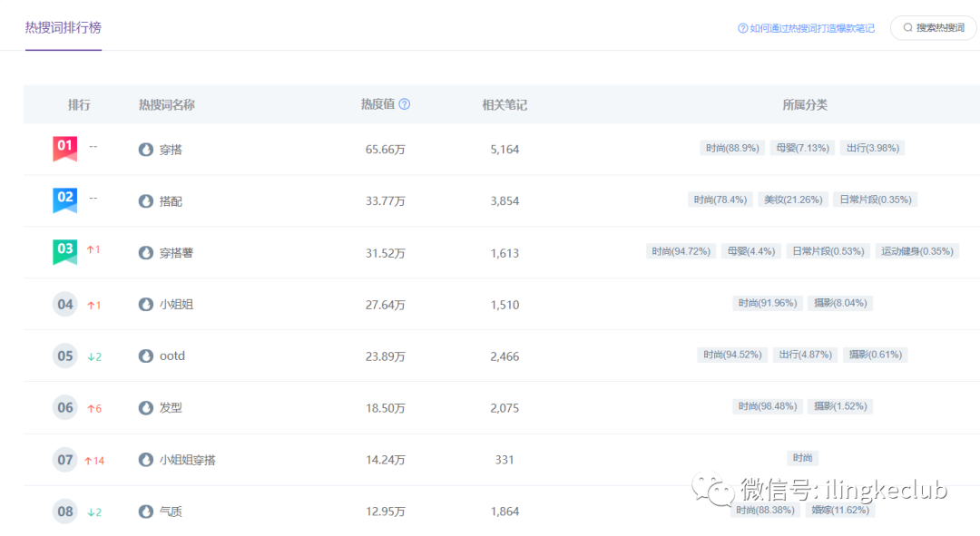Click the 时尚(88.9%) category tag
Viewport: 980px width, 536px height.
732,148
